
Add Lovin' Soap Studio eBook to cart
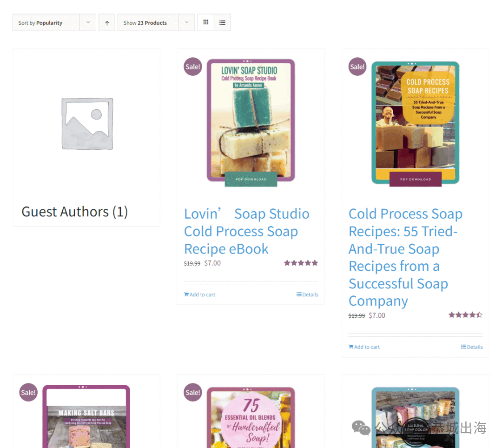tap(199, 294)
